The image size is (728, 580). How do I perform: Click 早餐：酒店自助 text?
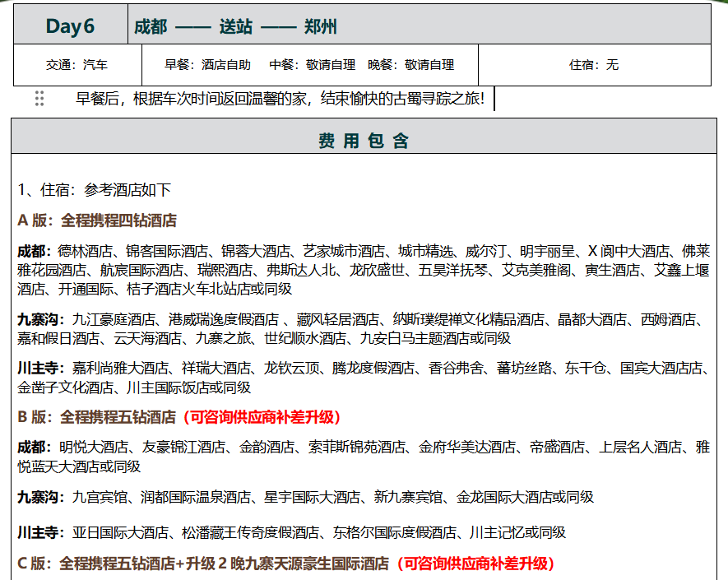(x=207, y=64)
